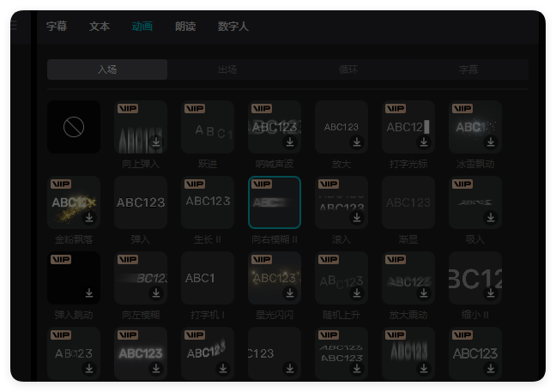Download the 随机上升 animation
The height and width of the screenshot is (392, 556).
(x=357, y=293)
